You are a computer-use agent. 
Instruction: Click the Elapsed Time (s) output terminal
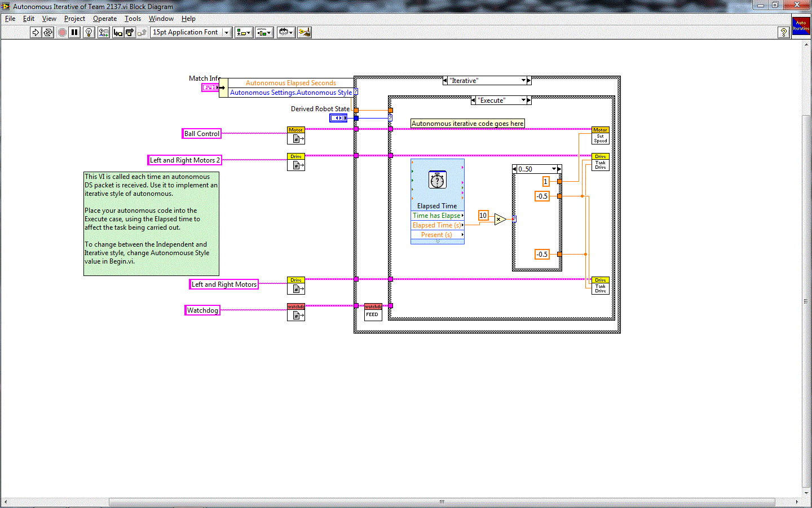[438, 225]
